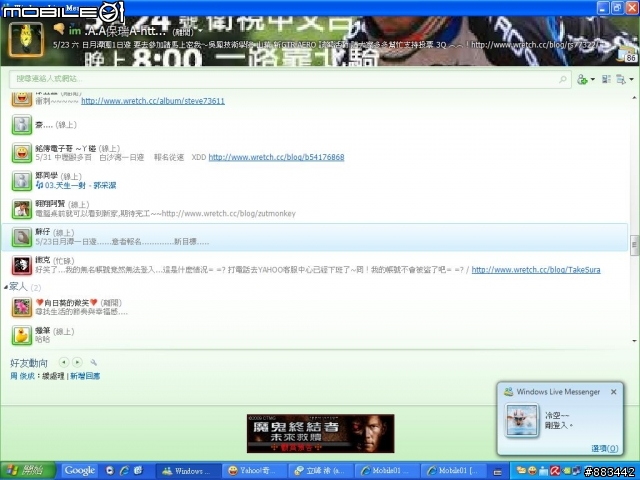Close the Windows Live Messenger toast notification

[x=613, y=392]
